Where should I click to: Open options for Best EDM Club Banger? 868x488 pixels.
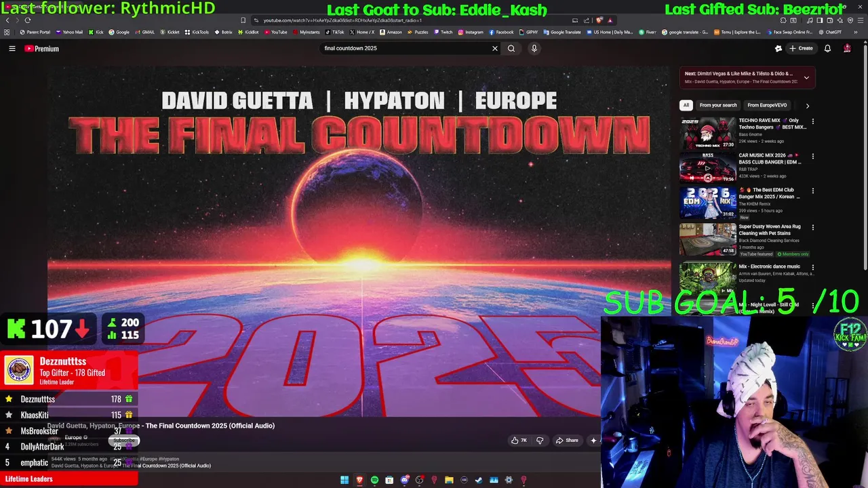pos(812,191)
